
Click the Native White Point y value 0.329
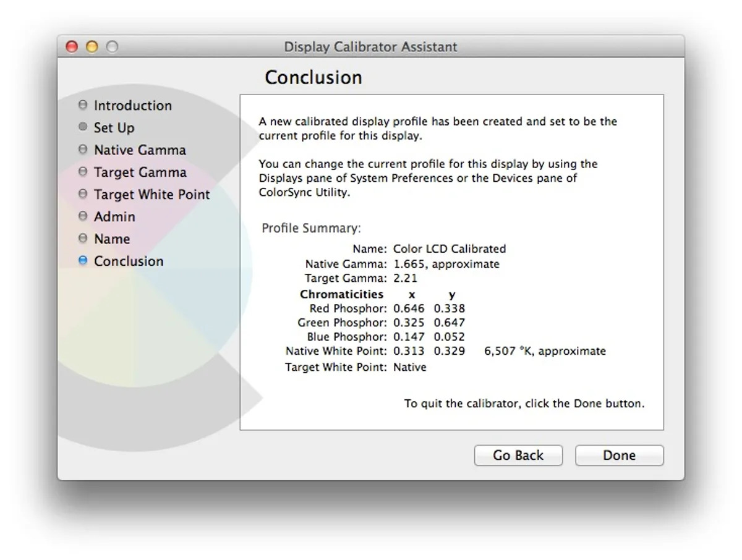450,351
